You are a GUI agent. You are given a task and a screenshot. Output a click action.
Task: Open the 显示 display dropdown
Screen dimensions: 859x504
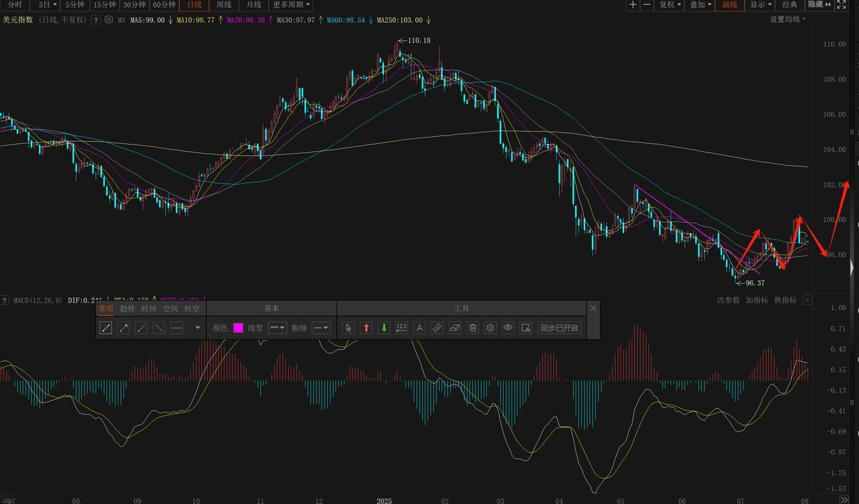tap(760, 5)
